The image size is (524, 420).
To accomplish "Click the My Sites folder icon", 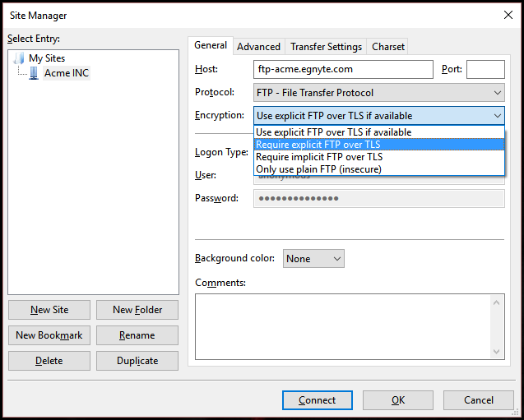I will pos(20,58).
